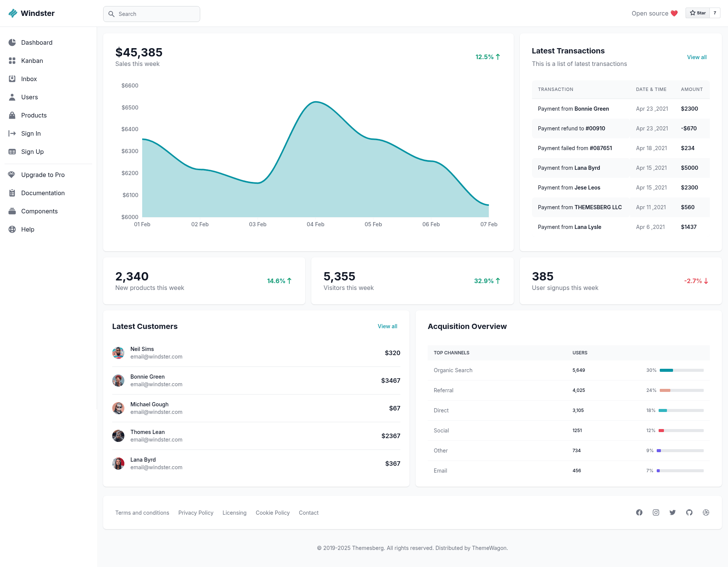Open the Contact footer link
This screenshot has width=728, height=567.
point(309,513)
